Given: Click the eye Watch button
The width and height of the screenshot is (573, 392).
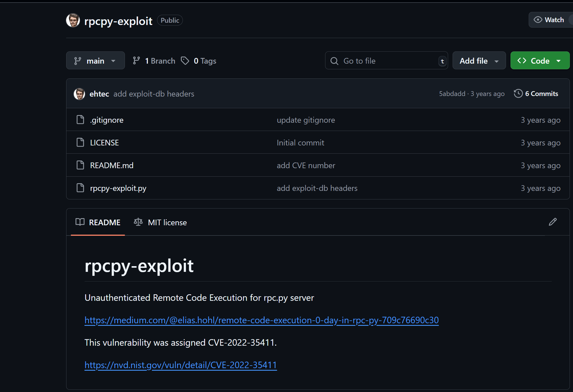Looking at the screenshot, I should [549, 20].
